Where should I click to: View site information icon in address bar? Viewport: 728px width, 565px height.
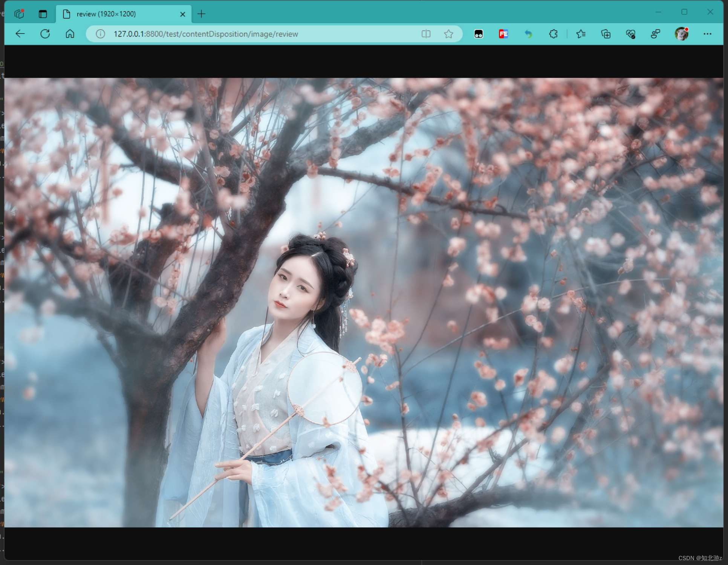point(100,34)
